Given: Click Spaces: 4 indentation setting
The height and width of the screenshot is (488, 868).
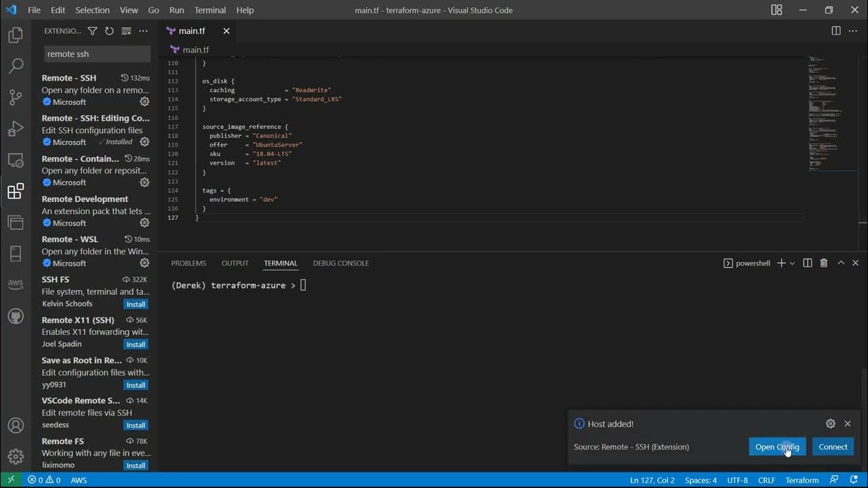Looking at the screenshot, I should coord(701,480).
